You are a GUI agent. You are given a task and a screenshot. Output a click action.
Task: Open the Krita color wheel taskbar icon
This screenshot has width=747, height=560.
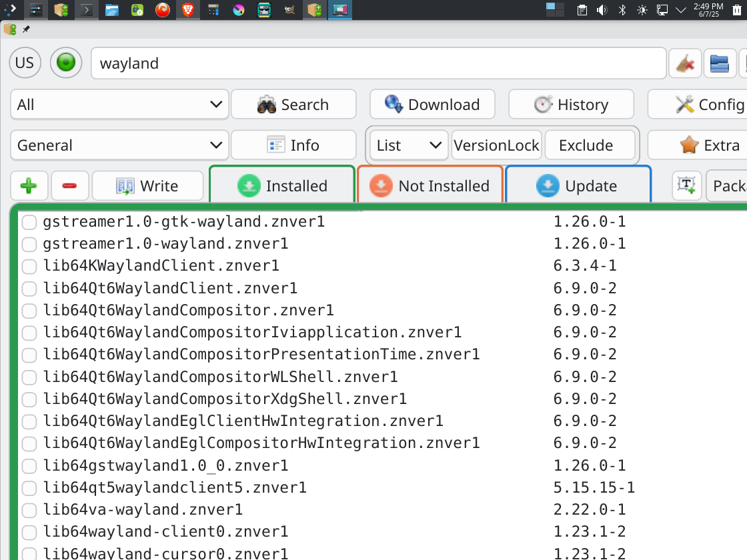[x=239, y=9]
